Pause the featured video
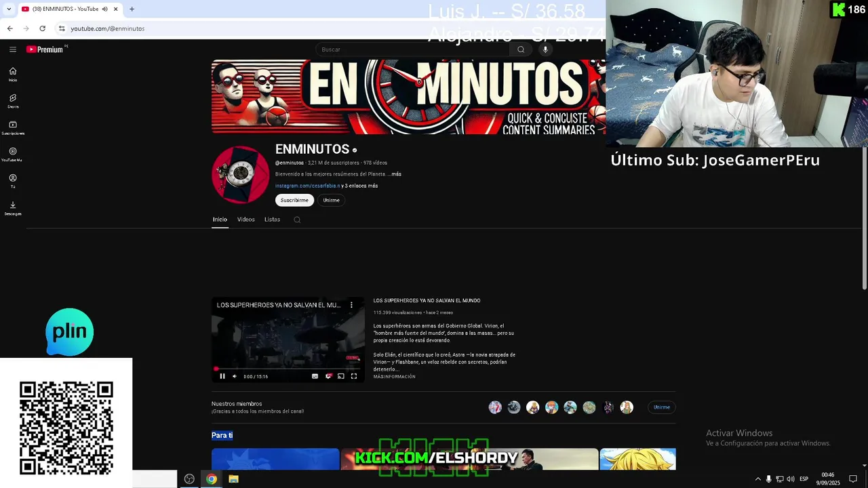Image resolution: width=868 pixels, height=488 pixels. pyautogui.click(x=222, y=376)
